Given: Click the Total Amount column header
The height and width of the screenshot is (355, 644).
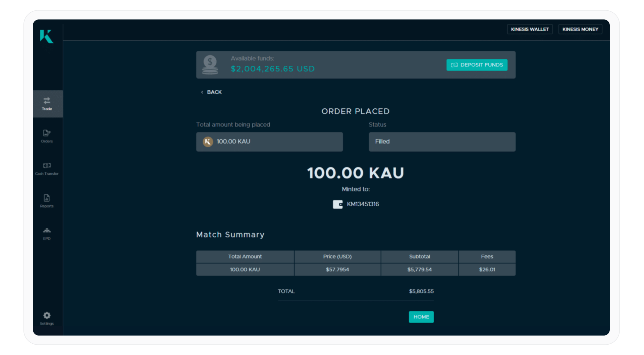Looking at the screenshot, I should point(245,256).
